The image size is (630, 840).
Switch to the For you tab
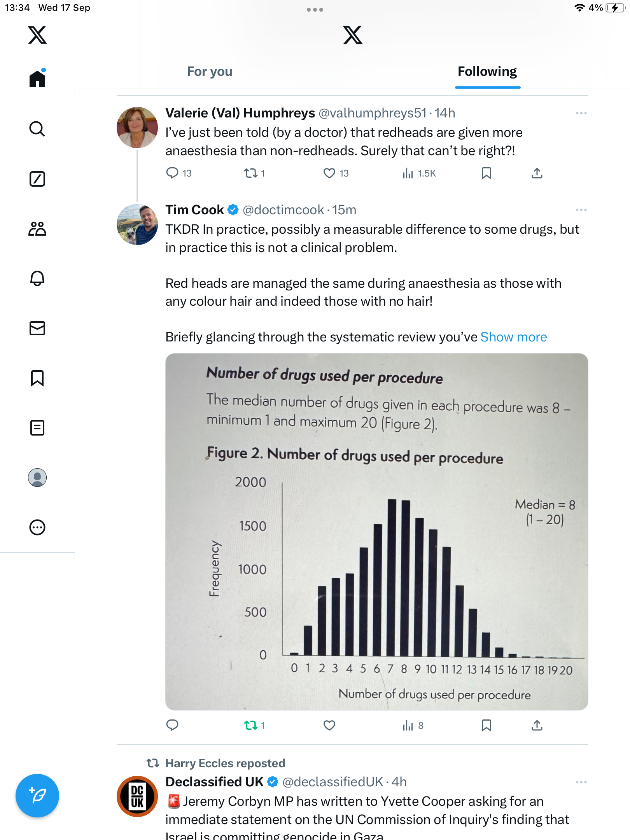[210, 72]
